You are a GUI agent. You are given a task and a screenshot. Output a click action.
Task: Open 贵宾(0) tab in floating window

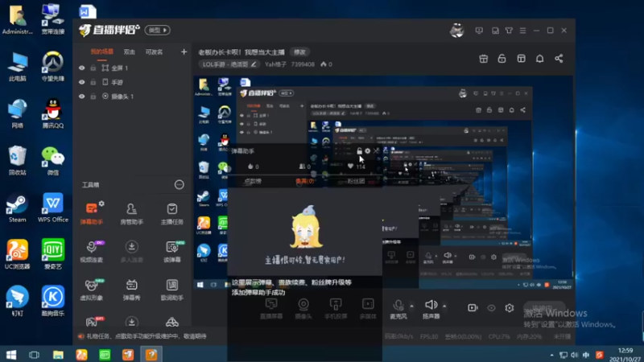[304, 181]
